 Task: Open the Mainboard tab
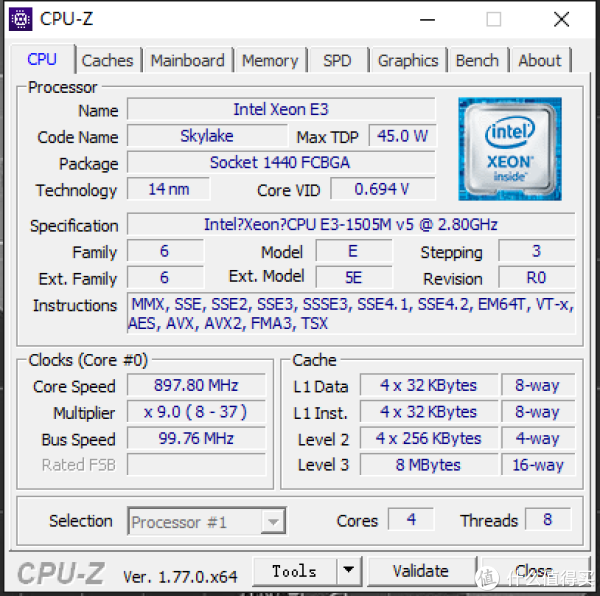click(188, 60)
